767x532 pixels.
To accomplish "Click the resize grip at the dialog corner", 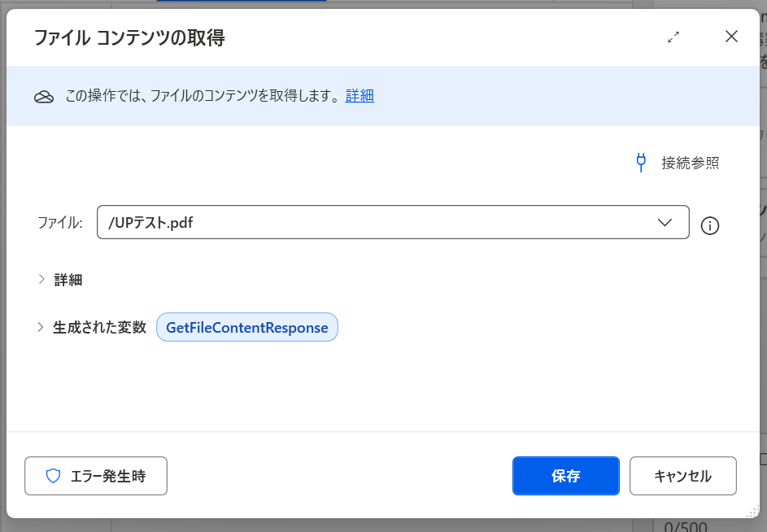I will coord(752,511).
